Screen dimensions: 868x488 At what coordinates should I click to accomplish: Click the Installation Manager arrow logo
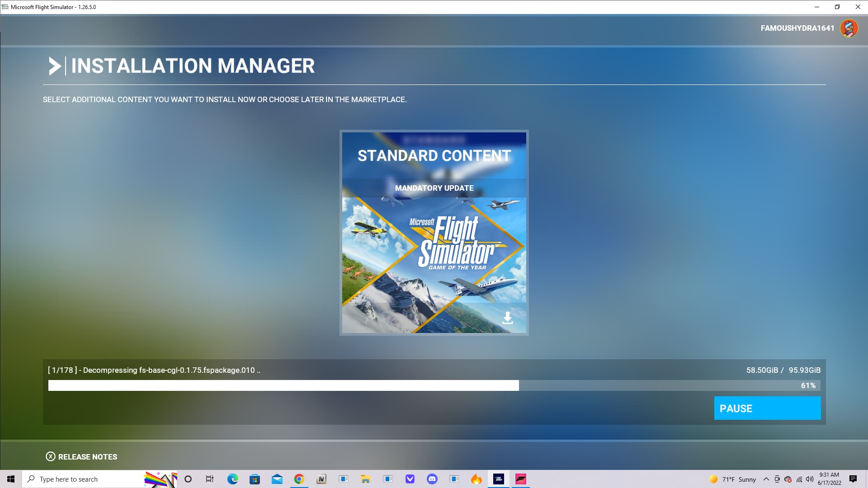55,66
